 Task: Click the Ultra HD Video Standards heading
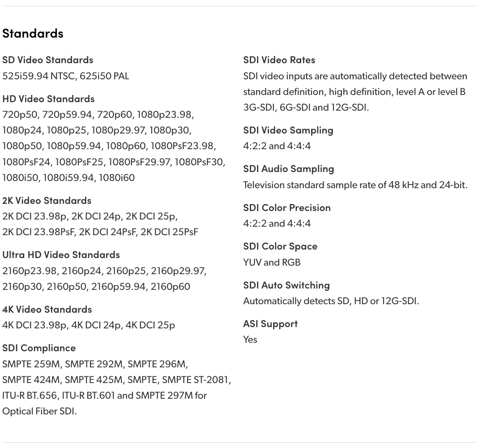pyautogui.click(x=61, y=254)
